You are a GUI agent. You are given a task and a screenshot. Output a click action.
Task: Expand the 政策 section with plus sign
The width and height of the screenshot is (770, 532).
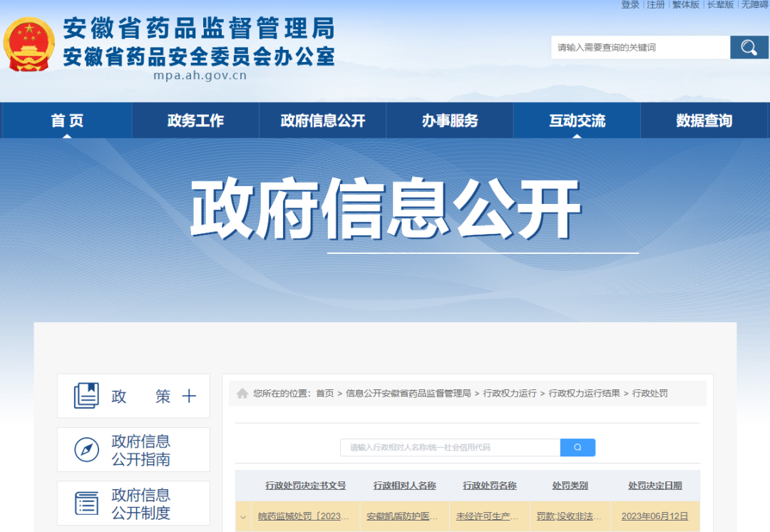tap(189, 397)
